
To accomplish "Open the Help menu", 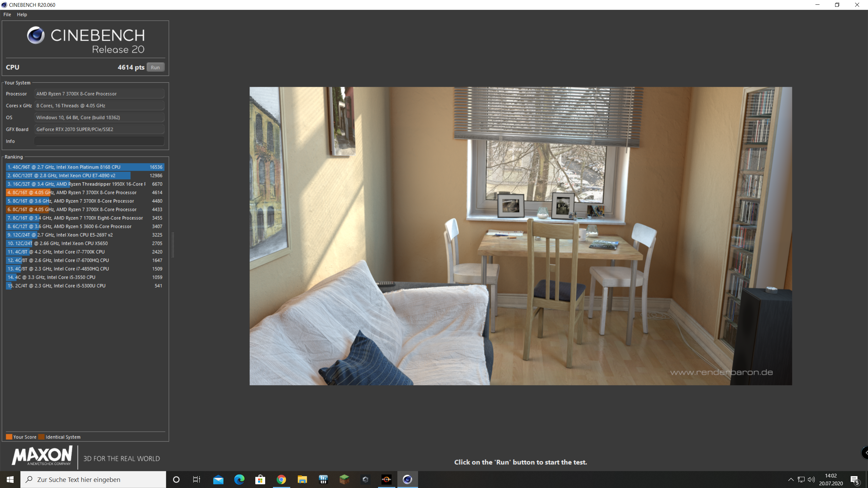I will click(22, 15).
